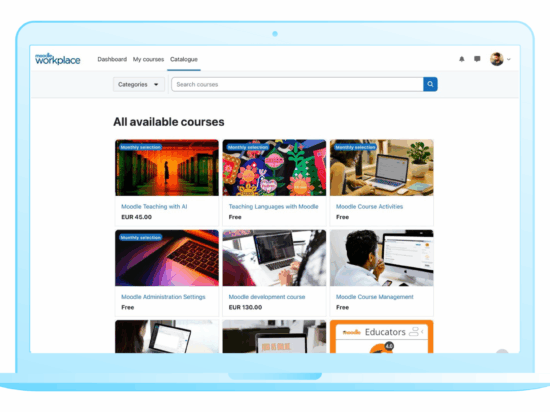Image resolution: width=550 pixels, height=412 pixels.
Task: Open Teaching Languages with Moodle link
Action: point(274,207)
